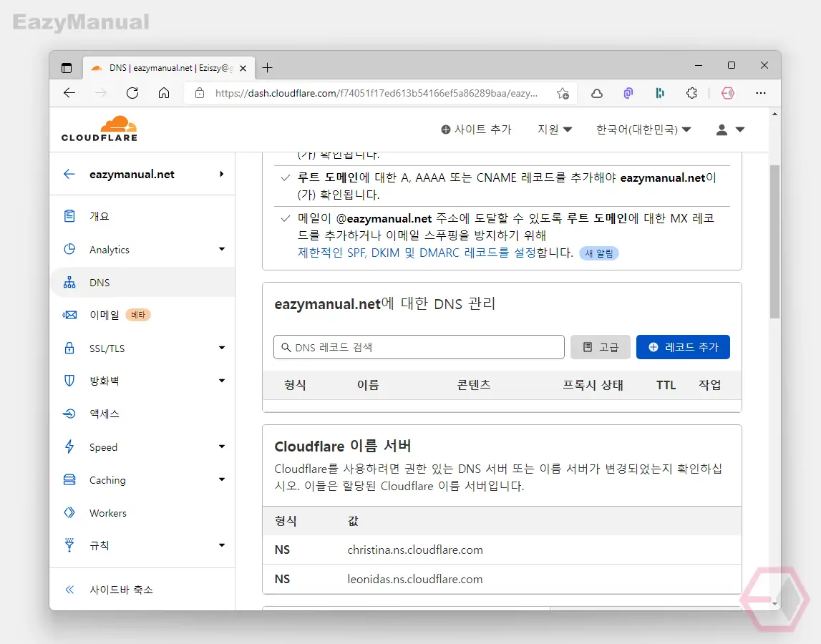Click 사이트 추가 to add a site
Viewport: 821px width, 644px height.
pos(476,130)
